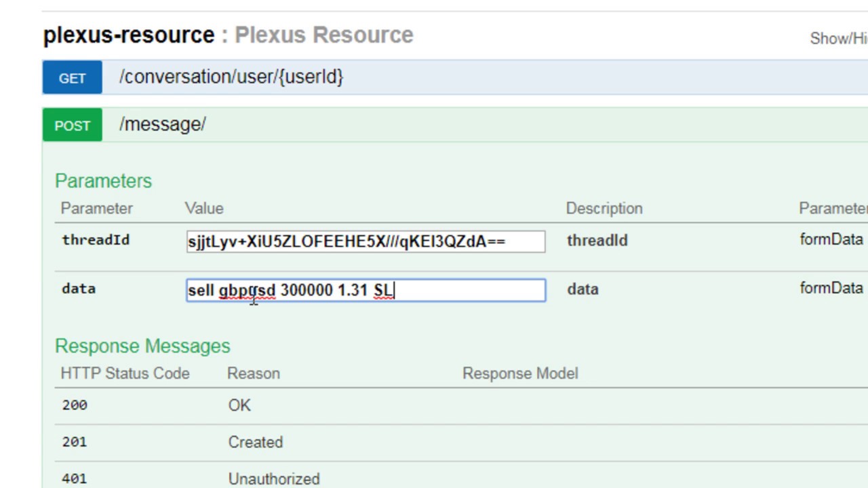Viewport: 868px width, 488px height.
Task: Click the blue GET method badge
Action: (x=72, y=78)
